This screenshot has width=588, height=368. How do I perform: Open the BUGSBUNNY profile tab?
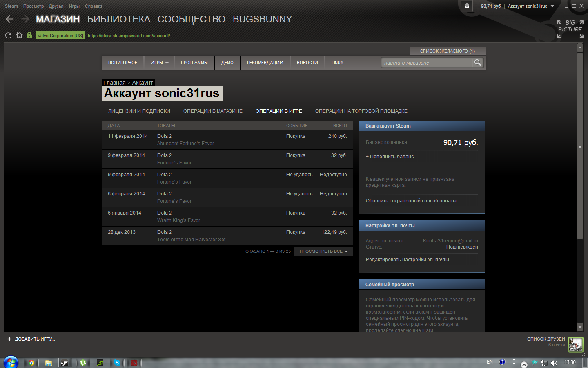point(262,19)
